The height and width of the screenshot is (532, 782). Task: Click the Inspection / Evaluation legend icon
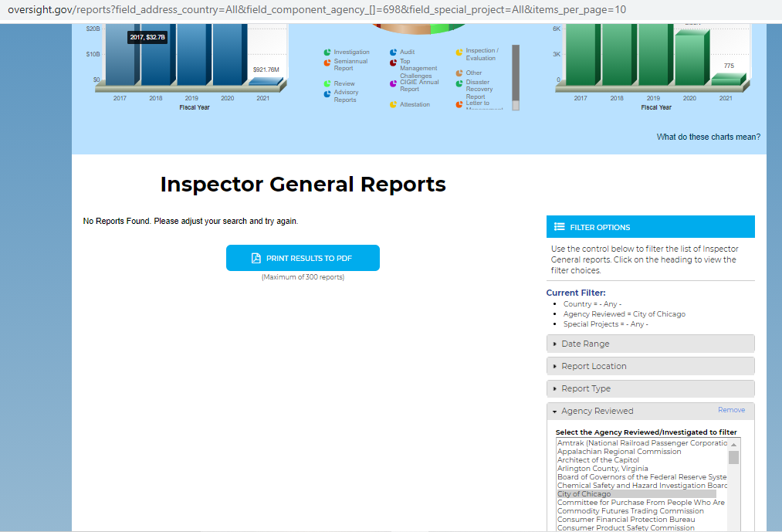tap(459, 53)
